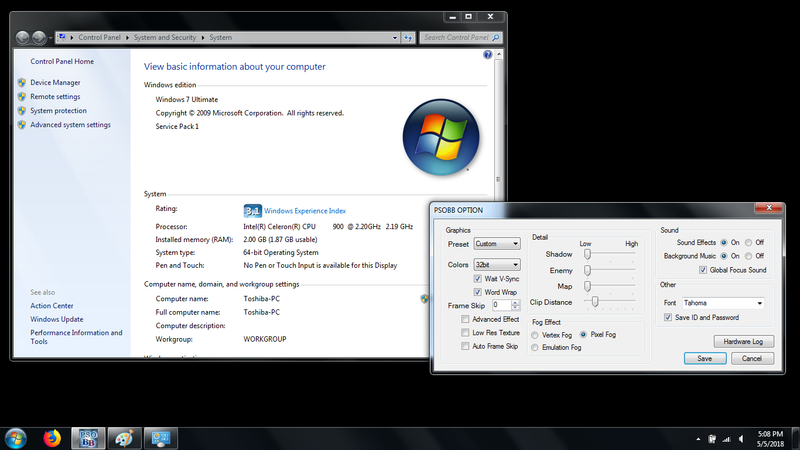Open Windows Update link

(57, 319)
